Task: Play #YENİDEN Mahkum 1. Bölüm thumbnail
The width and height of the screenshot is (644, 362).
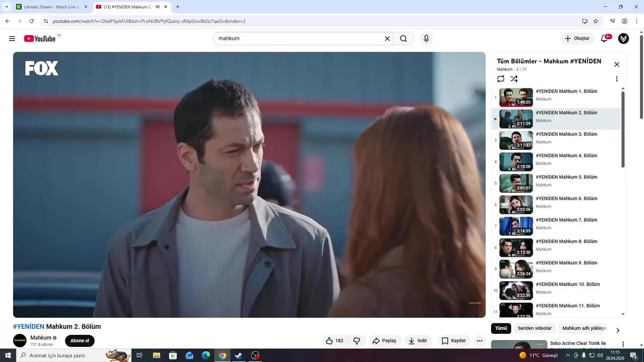Action: 516,98
